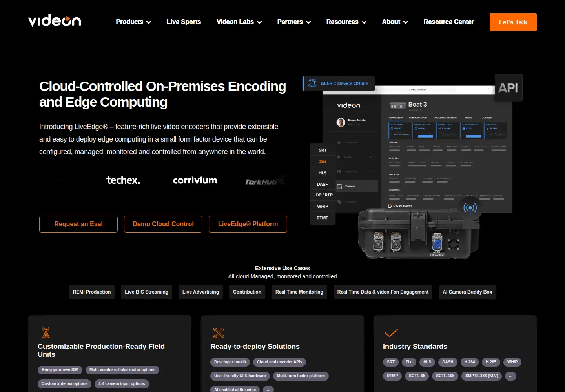Click the Multi-form factor platform tag
Viewport: 565px width, 392px height.
[301, 376]
